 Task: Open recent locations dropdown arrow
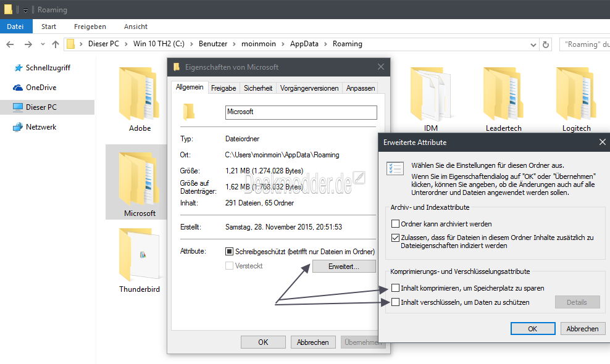(x=43, y=44)
